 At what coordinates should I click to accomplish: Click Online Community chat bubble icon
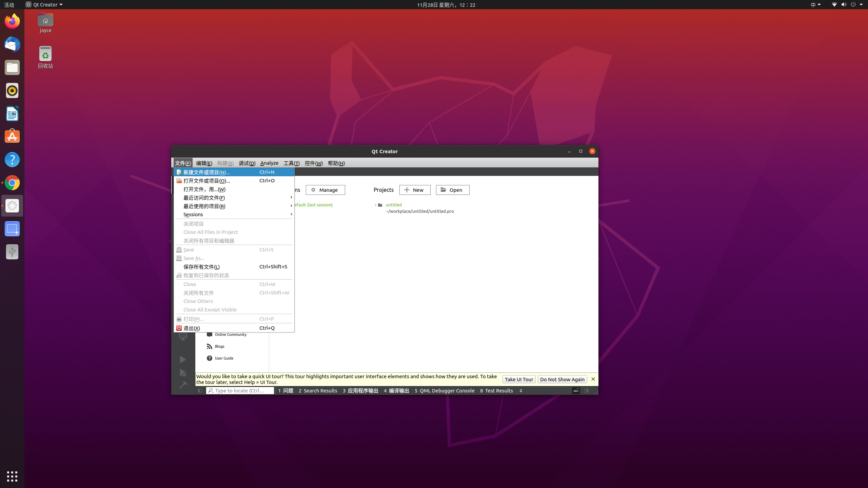click(x=210, y=334)
